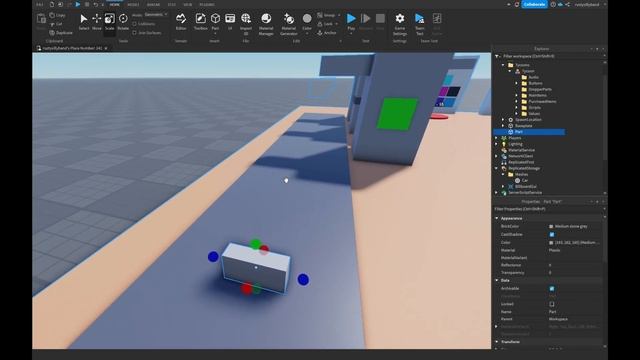Expand the Transform properties section

497,342
